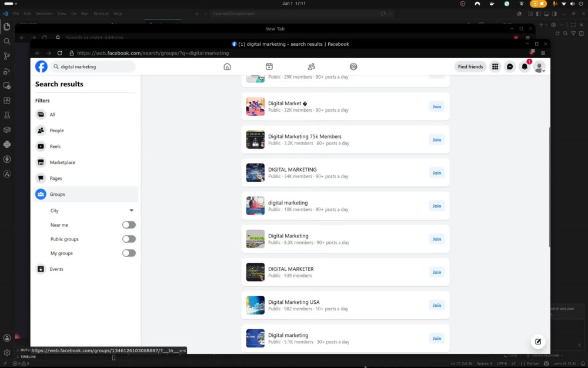Open the Facebook menu grid icon
The height and width of the screenshot is (368, 588).
[495, 66]
